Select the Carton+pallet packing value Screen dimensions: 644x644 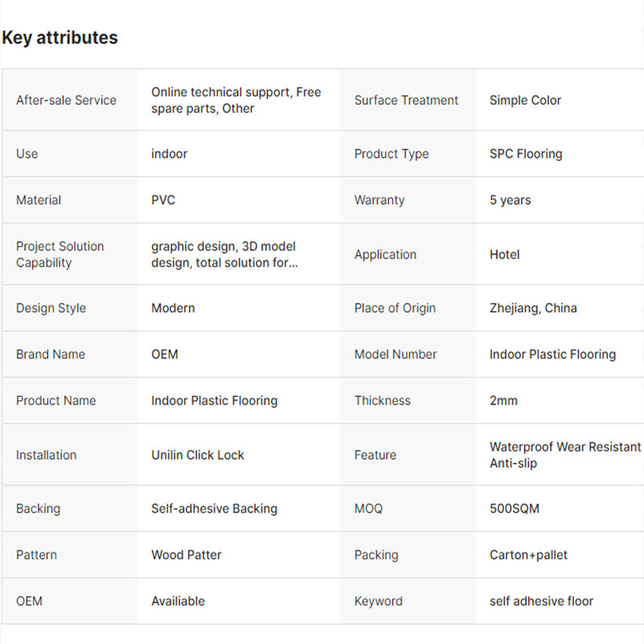click(528, 555)
